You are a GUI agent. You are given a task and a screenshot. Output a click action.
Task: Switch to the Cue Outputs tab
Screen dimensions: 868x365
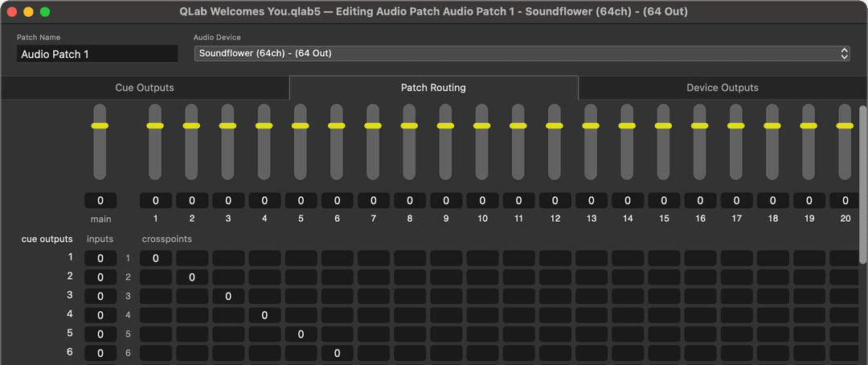click(x=145, y=88)
